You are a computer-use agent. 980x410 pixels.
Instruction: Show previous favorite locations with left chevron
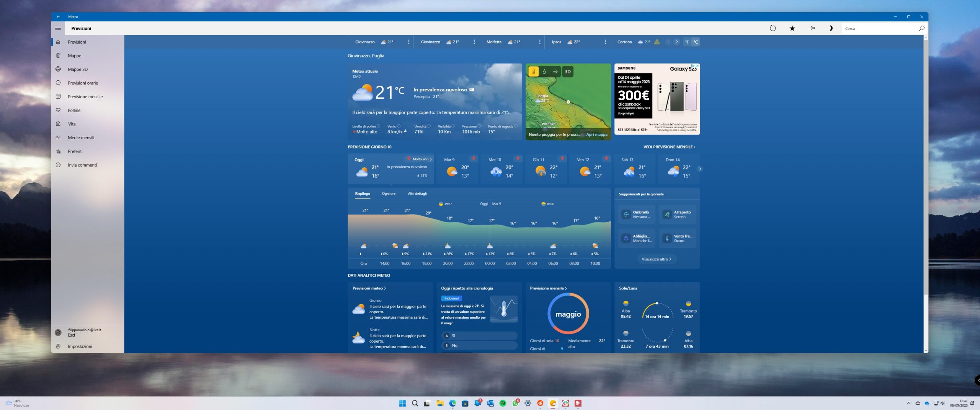tap(668, 42)
